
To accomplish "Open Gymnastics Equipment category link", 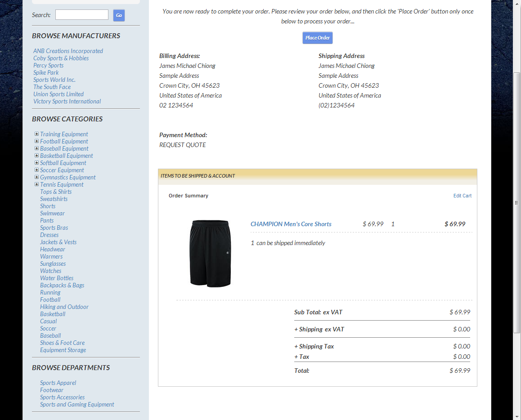I will (67, 177).
